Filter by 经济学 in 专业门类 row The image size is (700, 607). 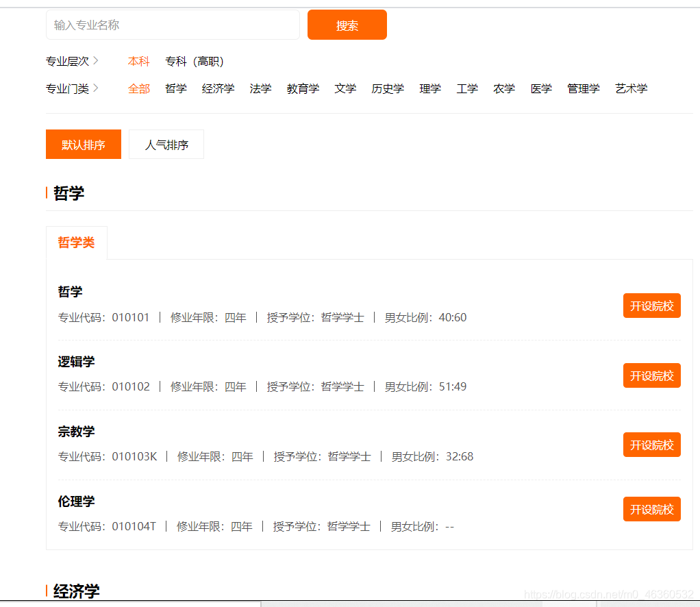[x=218, y=88]
